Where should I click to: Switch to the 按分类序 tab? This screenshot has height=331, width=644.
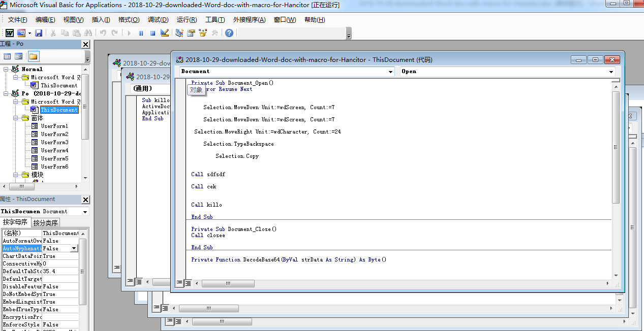coord(46,222)
